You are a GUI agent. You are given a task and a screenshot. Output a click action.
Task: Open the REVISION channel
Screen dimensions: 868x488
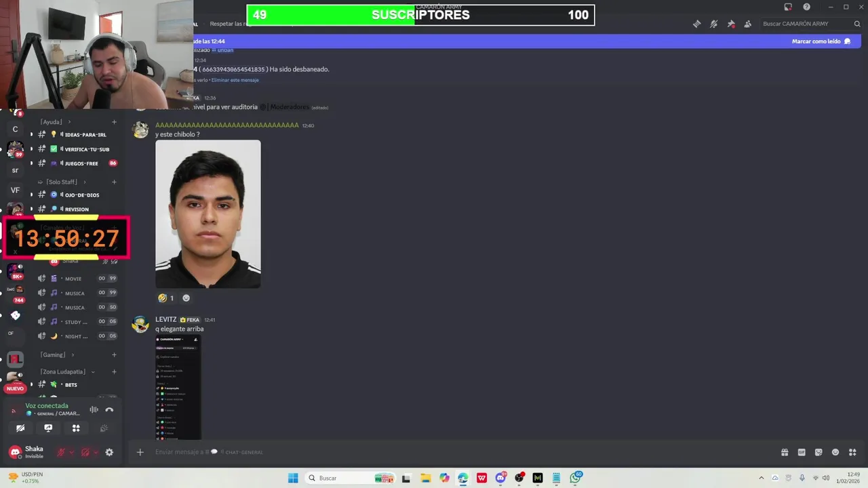(x=76, y=209)
